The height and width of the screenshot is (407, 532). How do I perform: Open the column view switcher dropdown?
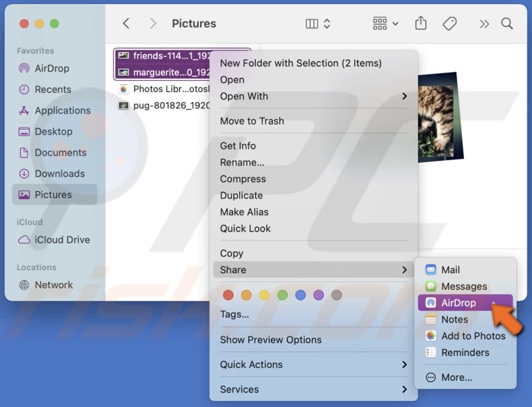[x=318, y=24]
